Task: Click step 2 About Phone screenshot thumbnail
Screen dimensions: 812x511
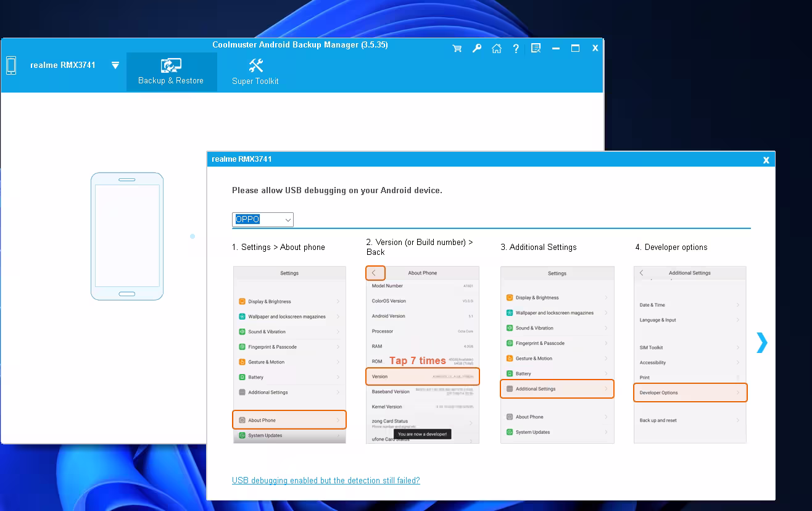Action: (x=423, y=355)
